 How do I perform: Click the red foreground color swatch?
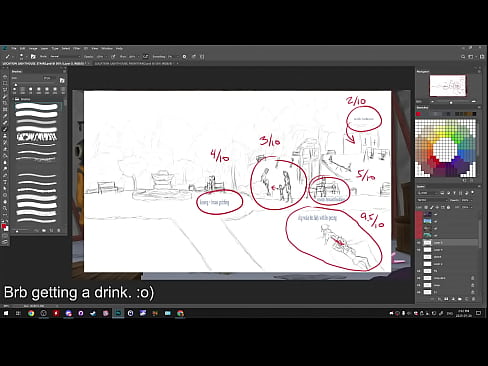click(4, 227)
